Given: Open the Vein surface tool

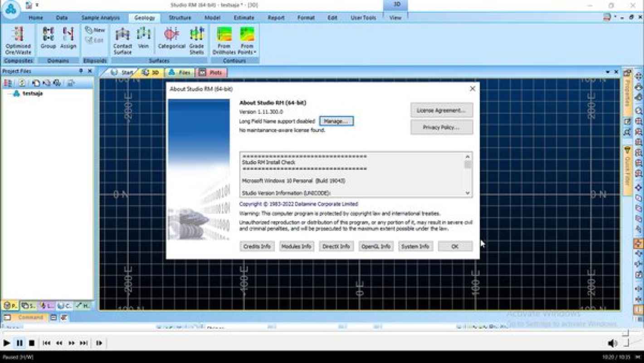Looking at the screenshot, I should pos(143,38).
